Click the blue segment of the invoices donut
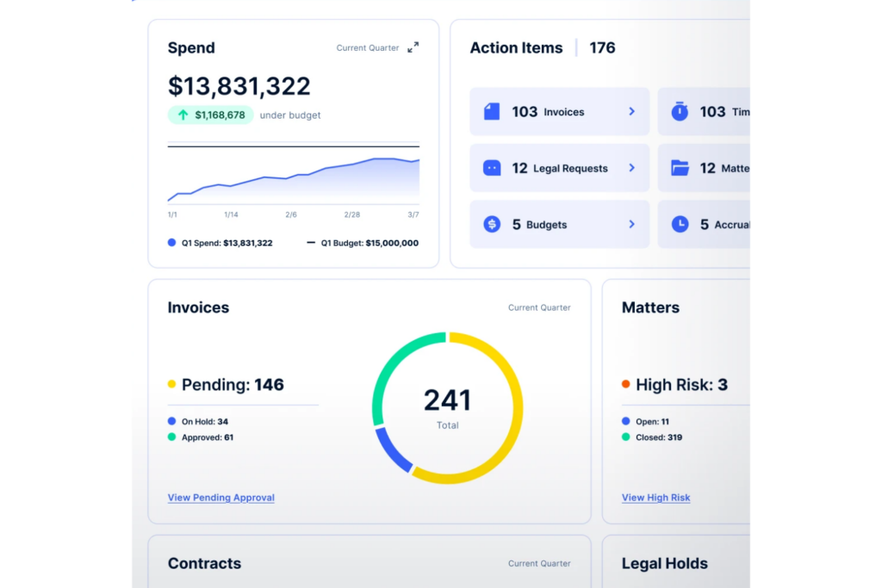 pos(392,451)
